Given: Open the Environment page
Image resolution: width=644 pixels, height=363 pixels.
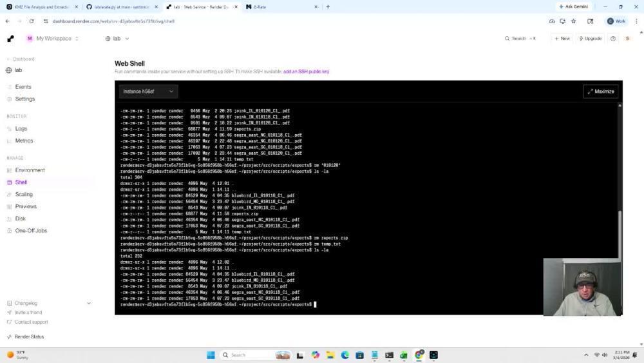Looking at the screenshot, I should [x=30, y=170].
